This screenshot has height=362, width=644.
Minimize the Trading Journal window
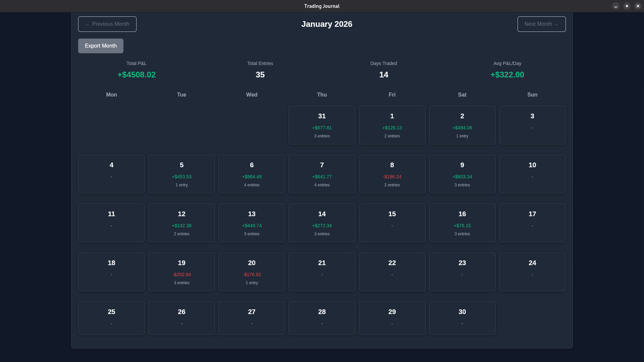(615, 6)
